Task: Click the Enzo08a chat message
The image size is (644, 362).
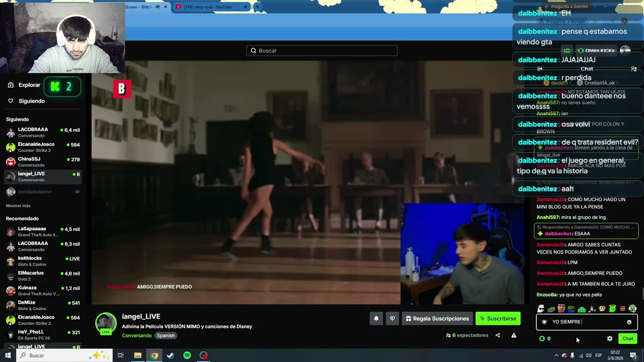Action: (569, 295)
